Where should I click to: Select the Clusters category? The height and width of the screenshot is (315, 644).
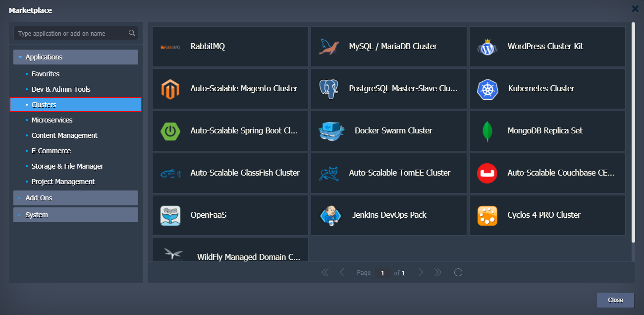point(76,105)
